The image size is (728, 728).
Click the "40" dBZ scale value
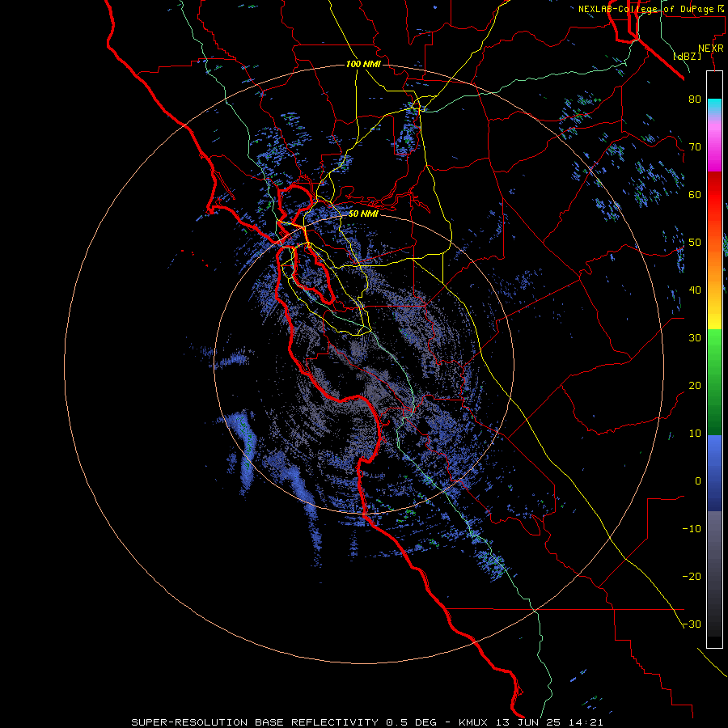point(695,290)
